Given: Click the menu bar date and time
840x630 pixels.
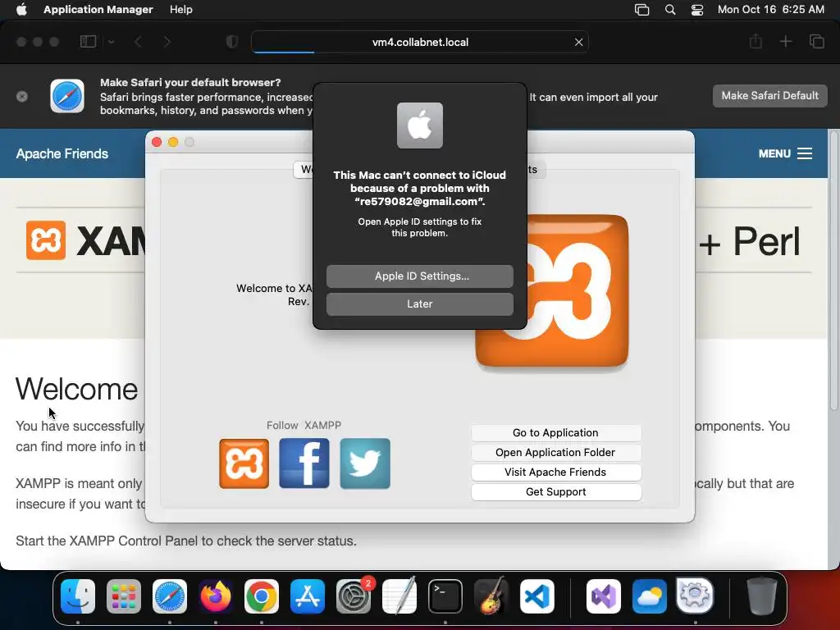Looking at the screenshot, I should (x=771, y=10).
